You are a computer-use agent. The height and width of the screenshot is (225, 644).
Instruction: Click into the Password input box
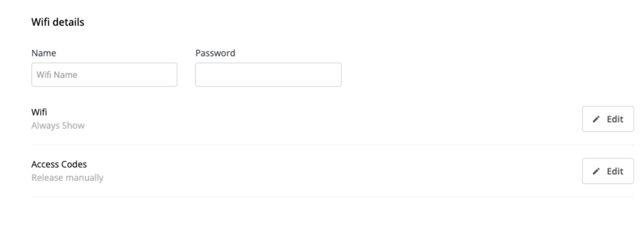tap(268, 75)
